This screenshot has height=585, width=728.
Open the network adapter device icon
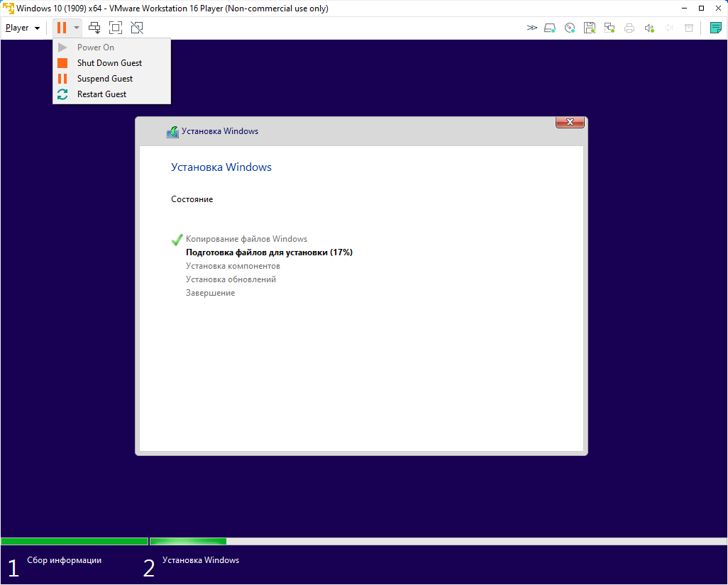pyautogui.click(x=610, y=28)
